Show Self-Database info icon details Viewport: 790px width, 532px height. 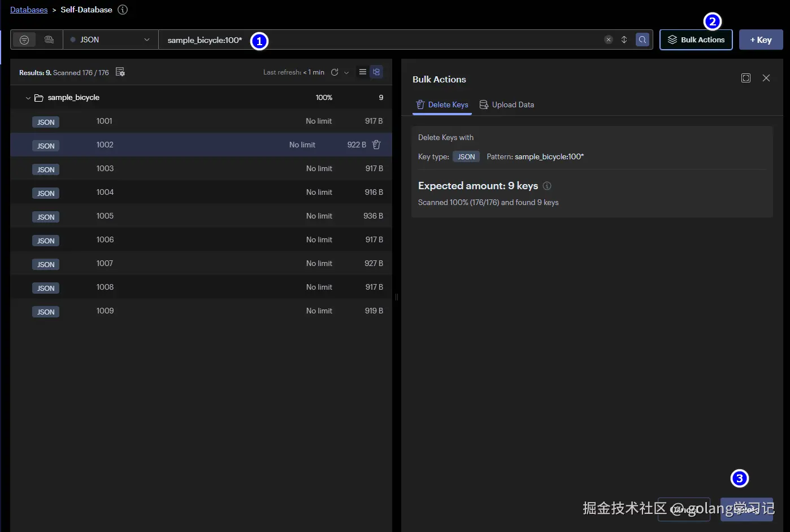[x=123, y=10]
